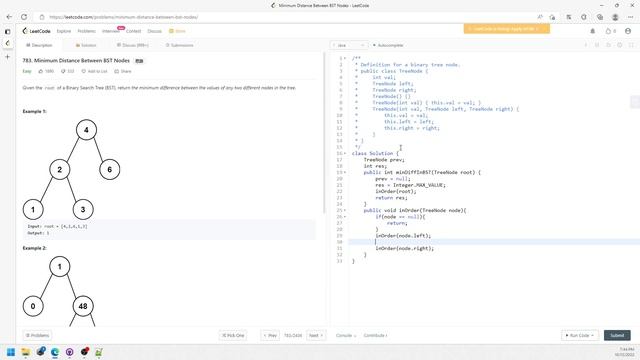Collapse code fold at line 1
Image resolution: width=640 pixels, height=360 pixels.
tap(345, 58)
